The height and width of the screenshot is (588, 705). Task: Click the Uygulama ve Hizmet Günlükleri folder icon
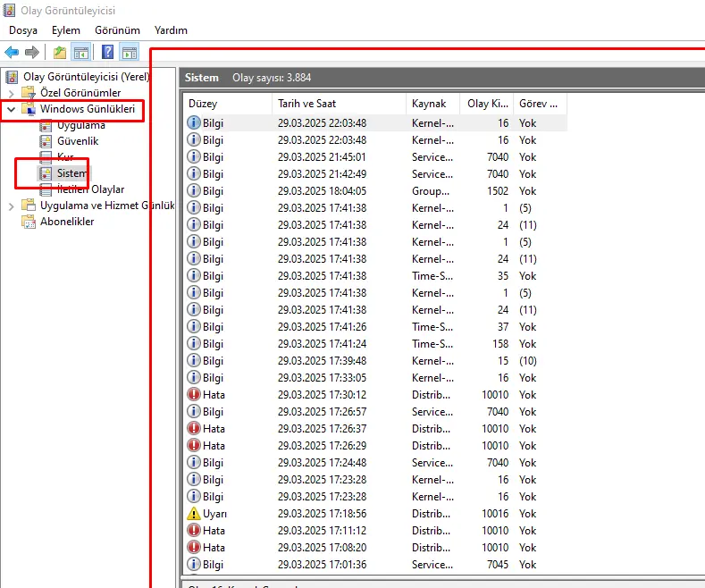click(29, 206)
